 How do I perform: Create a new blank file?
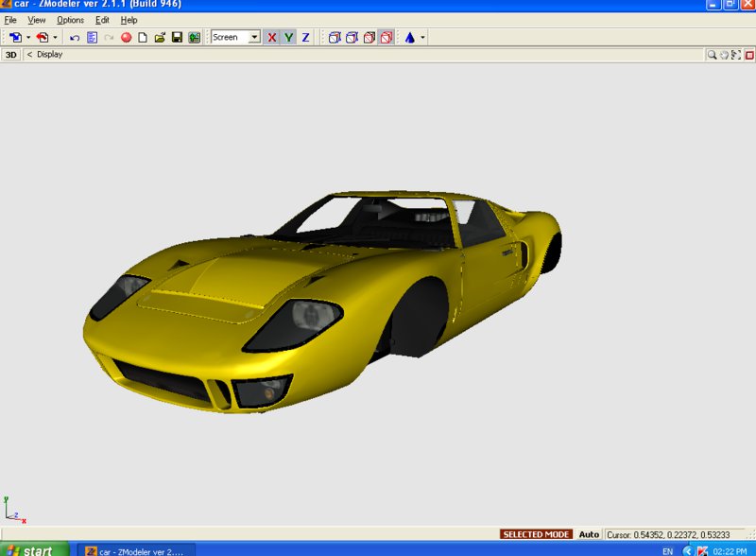[143, 38]
